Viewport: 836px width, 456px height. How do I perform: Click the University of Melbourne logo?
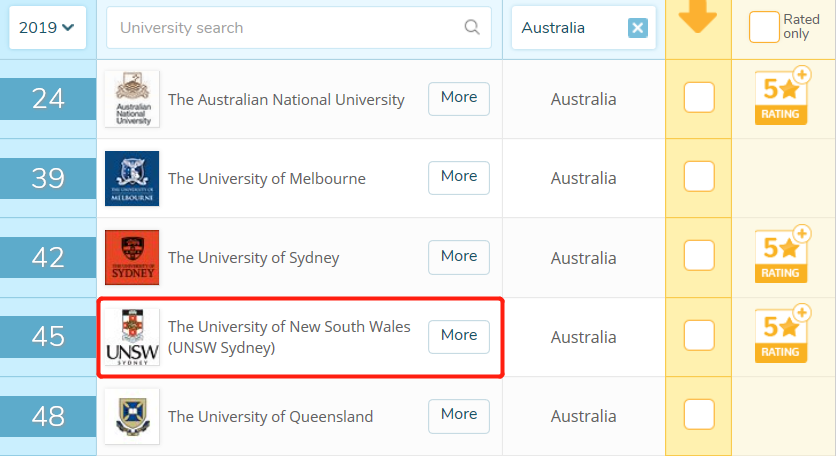(132, 178)
